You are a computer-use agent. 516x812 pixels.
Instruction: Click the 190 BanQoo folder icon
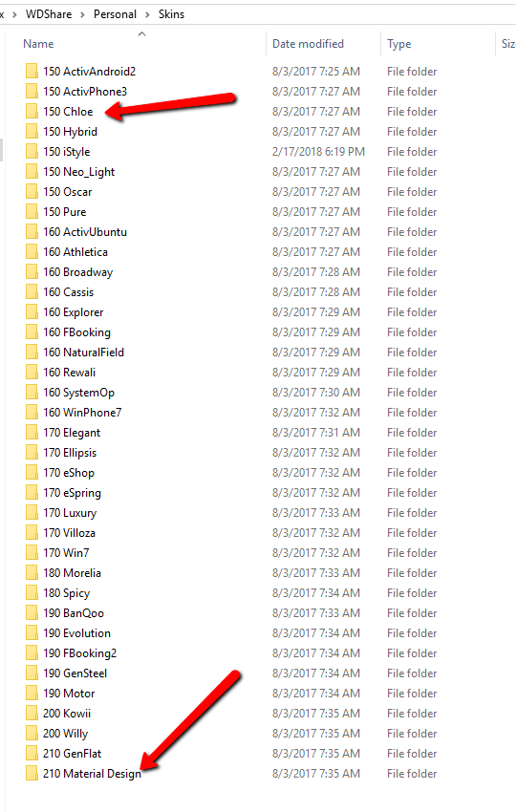pos(32,613)
